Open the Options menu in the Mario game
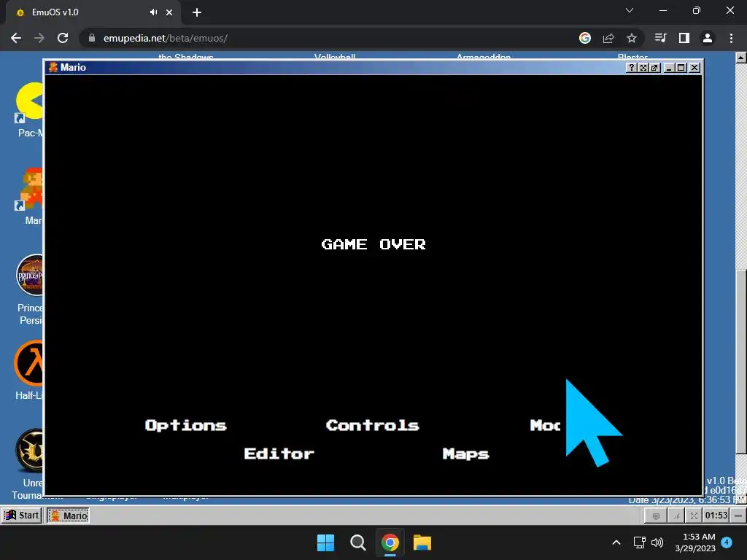The height and width of the screenshot is (560, 747). [x=186, y=425]
